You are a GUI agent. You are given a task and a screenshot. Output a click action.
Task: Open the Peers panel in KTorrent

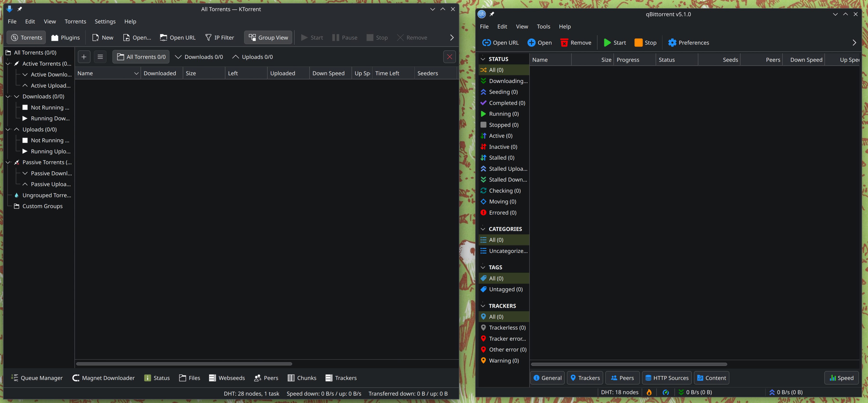coord(266,378)
